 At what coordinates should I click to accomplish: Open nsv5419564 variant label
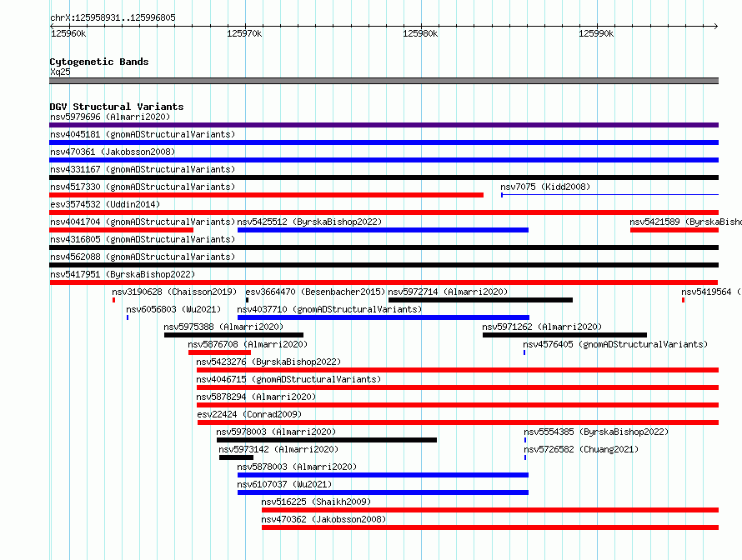point(711,292)
